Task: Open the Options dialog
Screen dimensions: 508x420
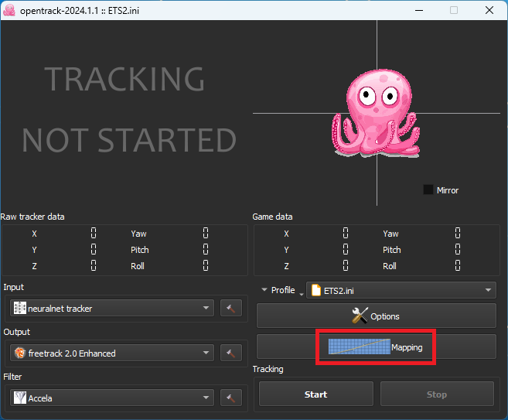Action: tap(376, 316)
